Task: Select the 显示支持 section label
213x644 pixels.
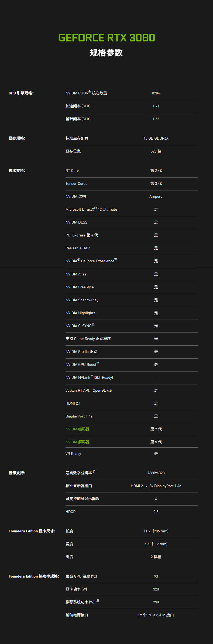Action: tap(17, 473)
